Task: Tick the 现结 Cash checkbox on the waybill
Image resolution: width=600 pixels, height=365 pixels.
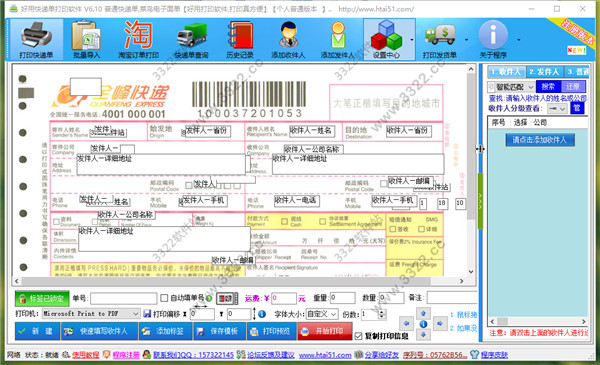Action: click(x=284, y=222)
